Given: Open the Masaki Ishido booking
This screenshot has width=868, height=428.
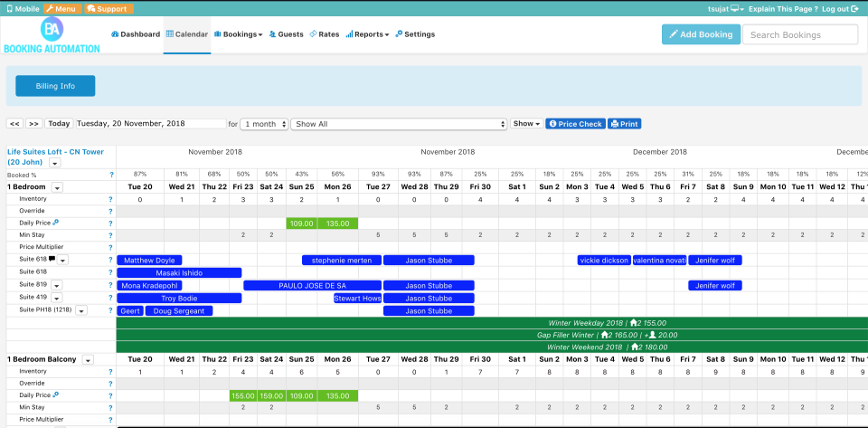Looking at the screenshot, I should [x=179, y=273].
